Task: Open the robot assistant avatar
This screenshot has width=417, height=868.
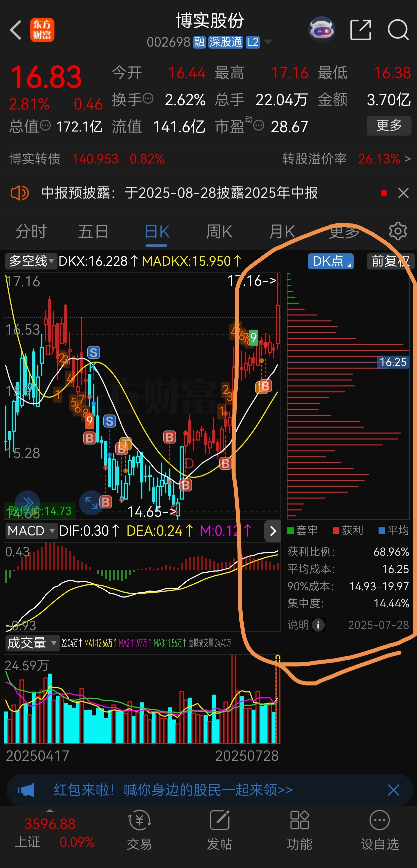Action: (x=322, y=30)
